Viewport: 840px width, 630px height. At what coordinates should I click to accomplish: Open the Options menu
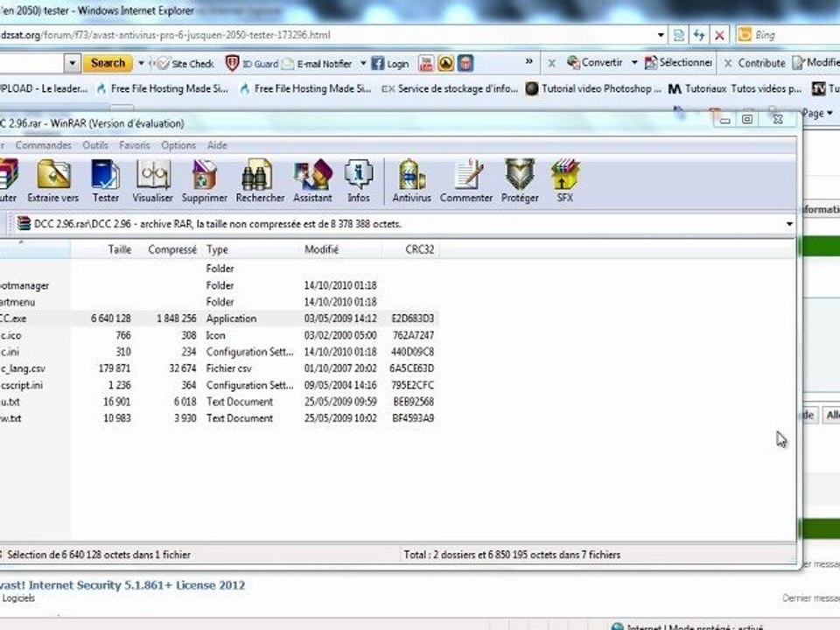point(178,145)
